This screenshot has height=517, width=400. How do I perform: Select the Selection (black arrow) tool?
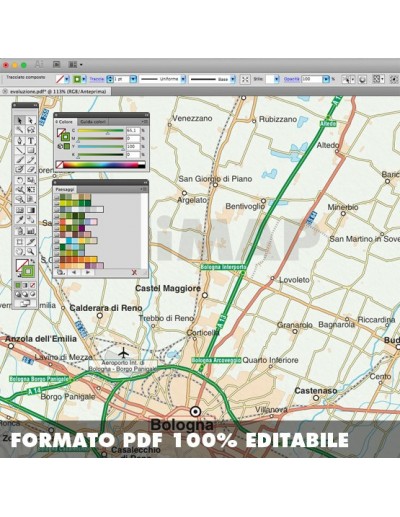coord(20,120)
